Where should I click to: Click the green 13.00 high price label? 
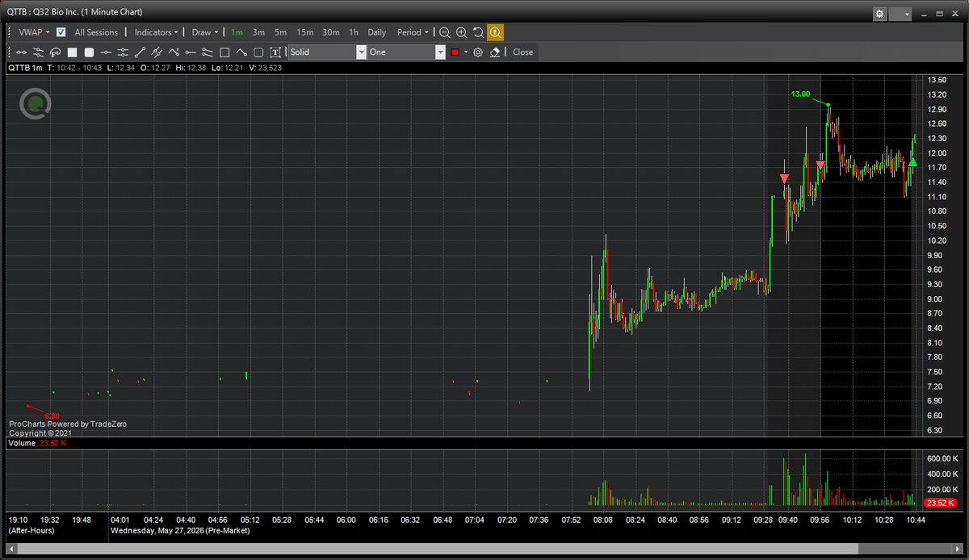coord(800,94)
